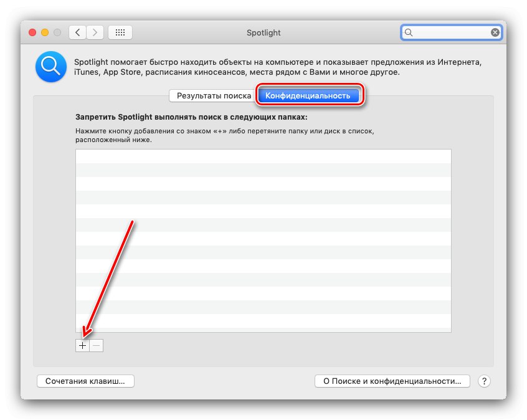Show all preferences grid icon
Screen dimensions: 527x420
click(x=120, y=32)
